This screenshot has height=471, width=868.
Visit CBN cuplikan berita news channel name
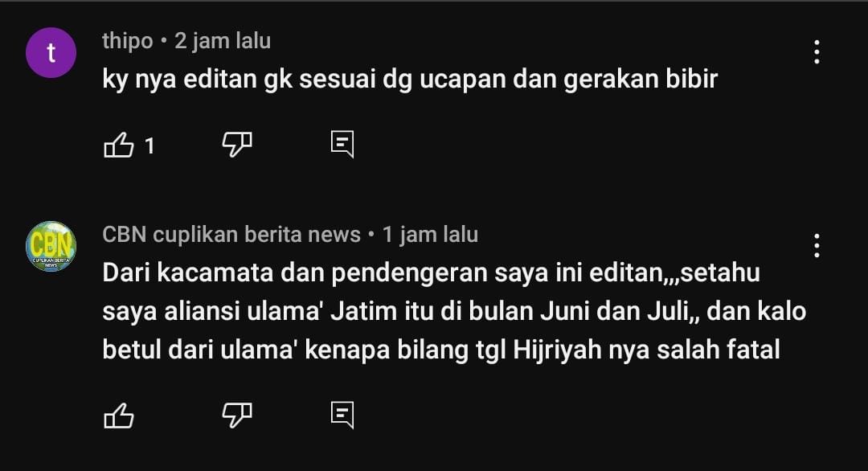pos(231,235)
